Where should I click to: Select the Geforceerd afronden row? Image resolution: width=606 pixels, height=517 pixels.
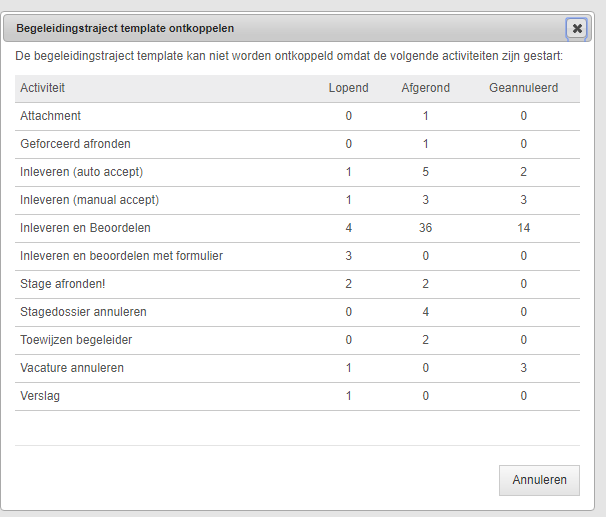(297, 145)
